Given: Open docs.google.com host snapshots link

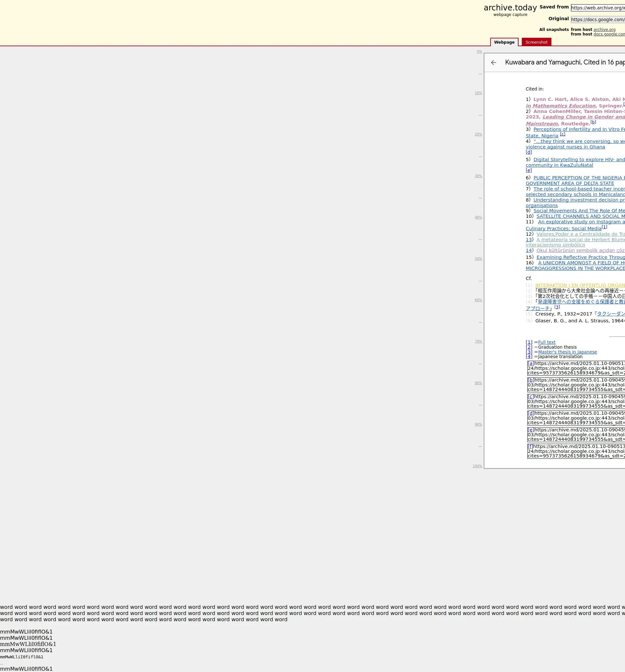Looking at the screenshot, I should [x=609, y=34].
